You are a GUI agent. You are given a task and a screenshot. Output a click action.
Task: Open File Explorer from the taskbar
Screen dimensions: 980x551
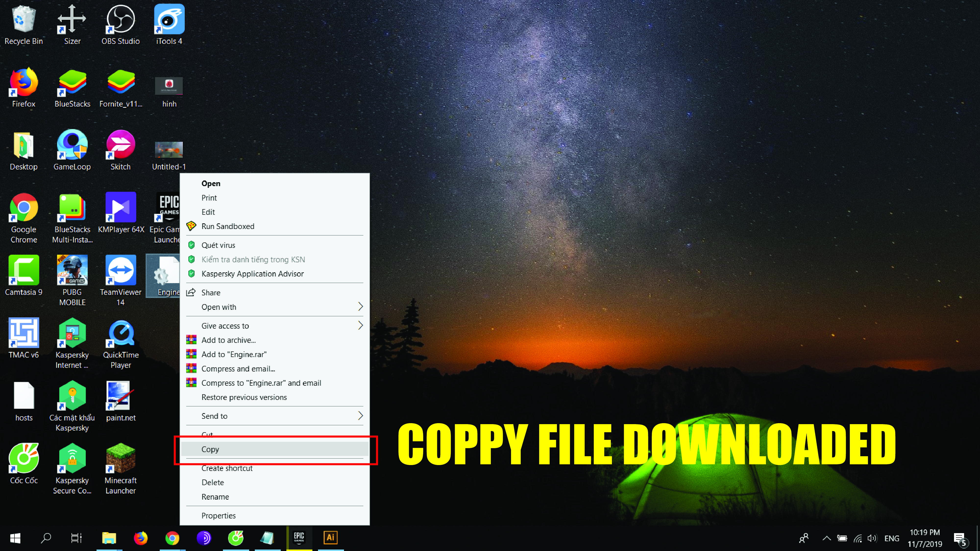[109, 538]
